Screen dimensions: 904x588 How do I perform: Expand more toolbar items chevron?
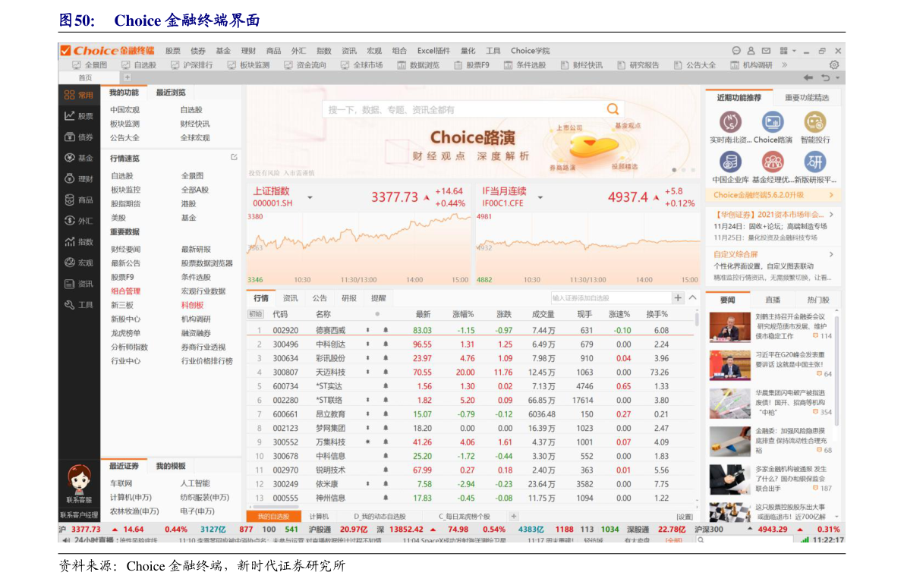tap(785, 65)
